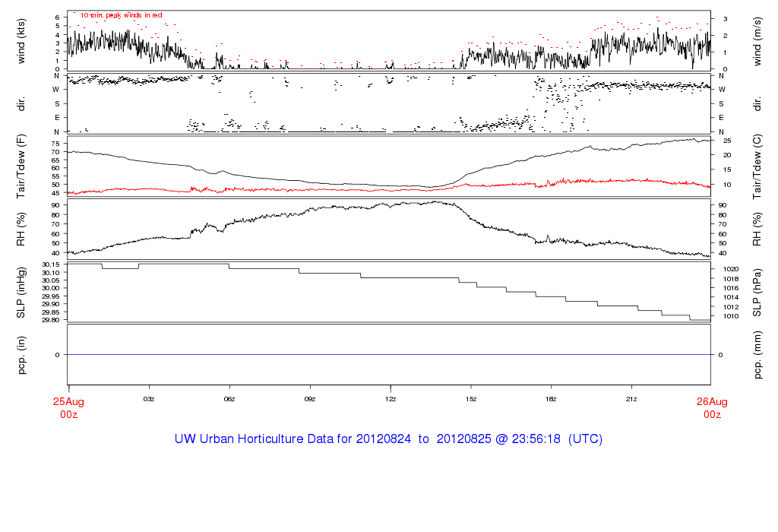Select the '09z' time axis label
778x532 pixels.
tap(310, 399)
